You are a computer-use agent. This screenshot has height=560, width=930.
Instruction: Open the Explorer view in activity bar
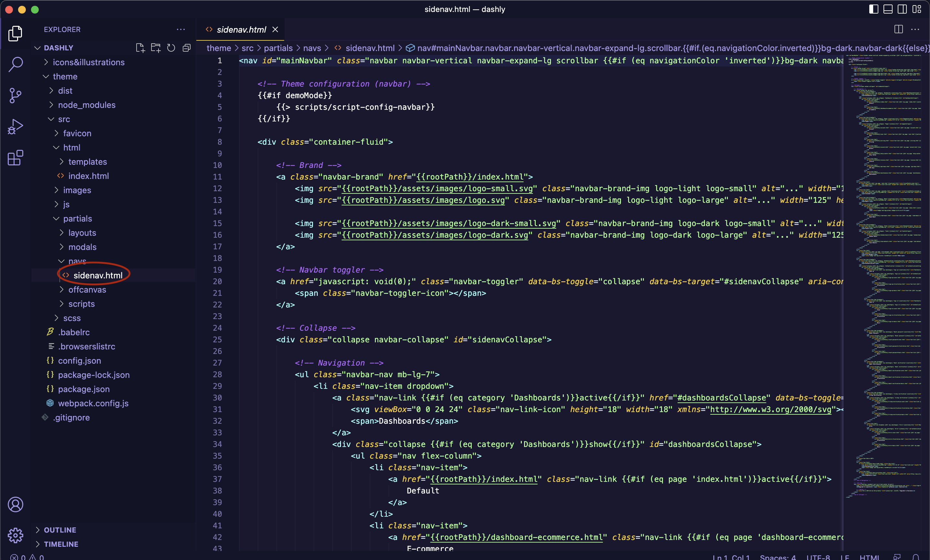coord(15,34)
